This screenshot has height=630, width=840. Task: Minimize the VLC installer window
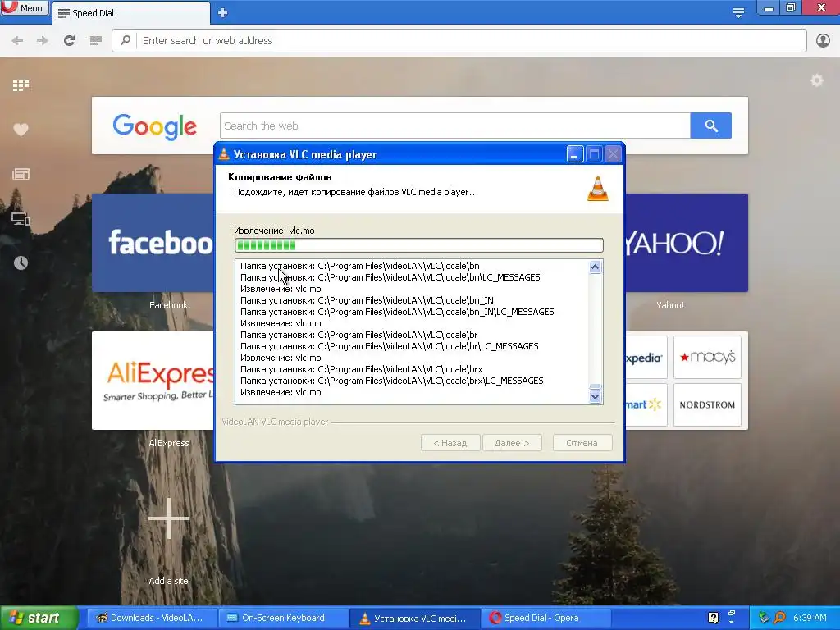pos(574,154)
